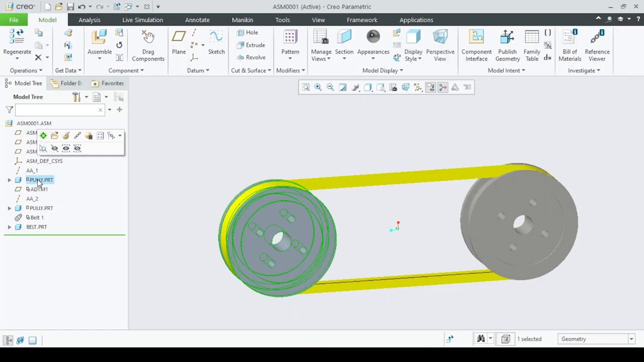The height and width of the screenshot is (362, 644).
Task: Expand the Cut & Surface group dropdown
Action: point(251,70)
